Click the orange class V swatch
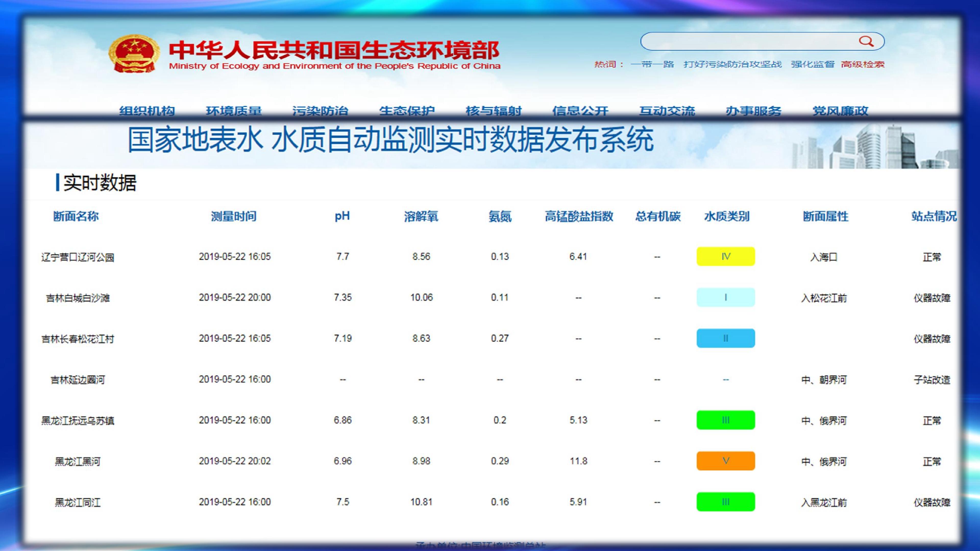Screen dimensions: 980x551 pyautogui.click(x=726, y=461)
